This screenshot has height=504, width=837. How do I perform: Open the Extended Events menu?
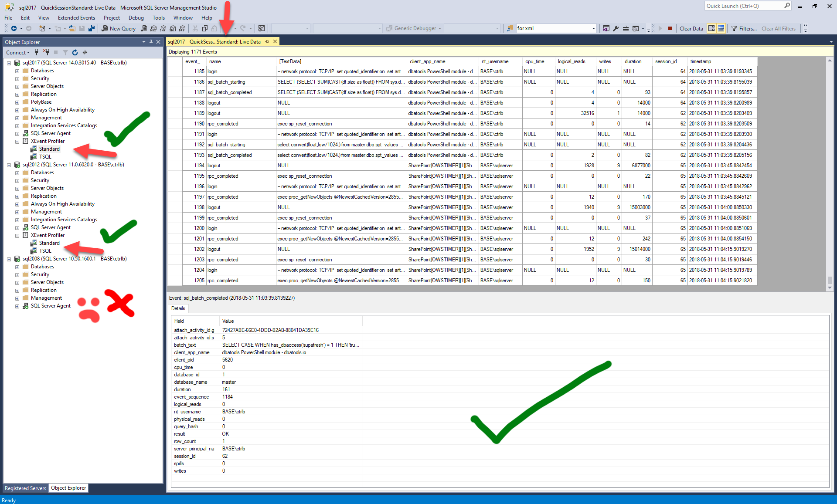(76, 18)
